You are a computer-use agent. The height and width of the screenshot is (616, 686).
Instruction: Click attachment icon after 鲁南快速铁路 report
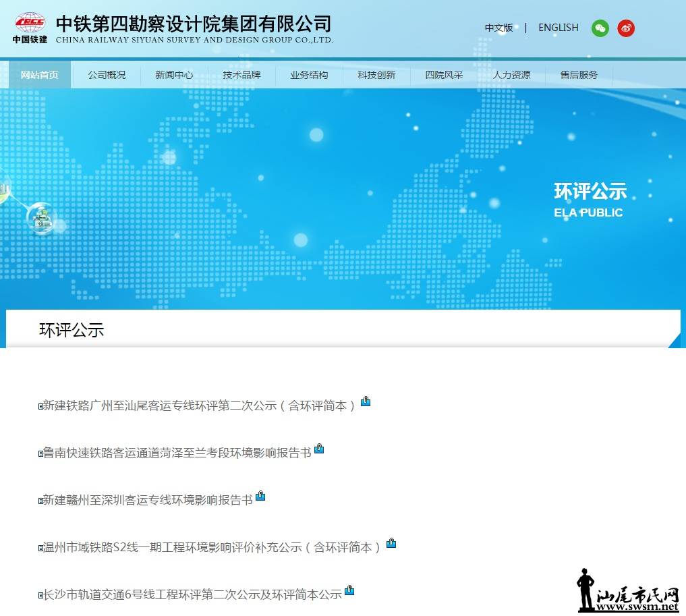pyautogui.click(x=319, y=449)
